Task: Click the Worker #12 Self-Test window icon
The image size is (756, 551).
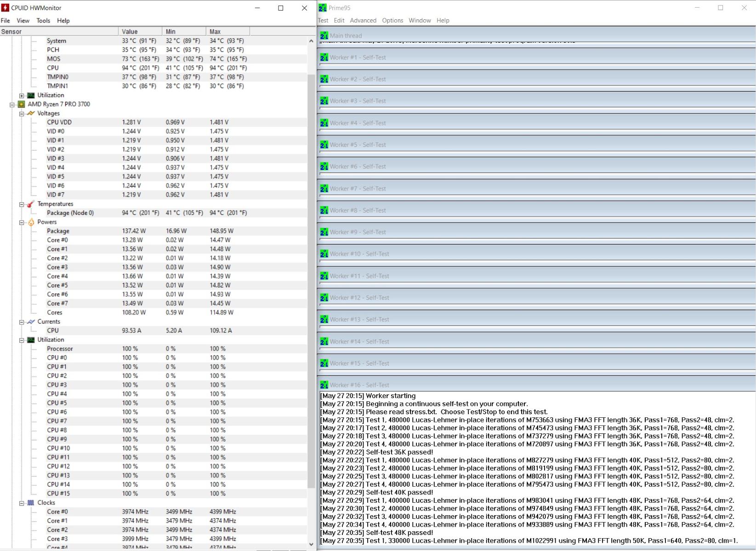Action: (324, 298)
